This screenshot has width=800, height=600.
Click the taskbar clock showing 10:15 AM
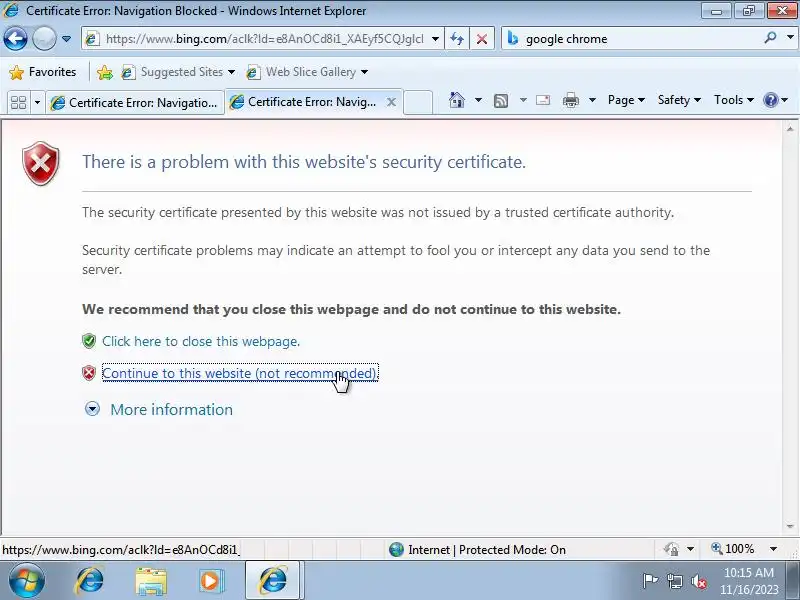pyautogui.click(x=748, y=581)
